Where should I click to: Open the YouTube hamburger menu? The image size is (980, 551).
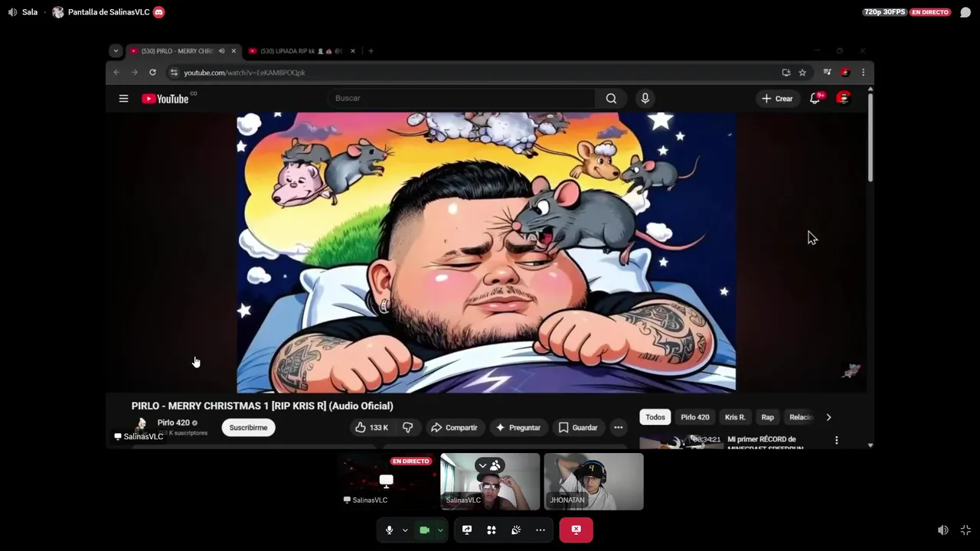point(123,98)
